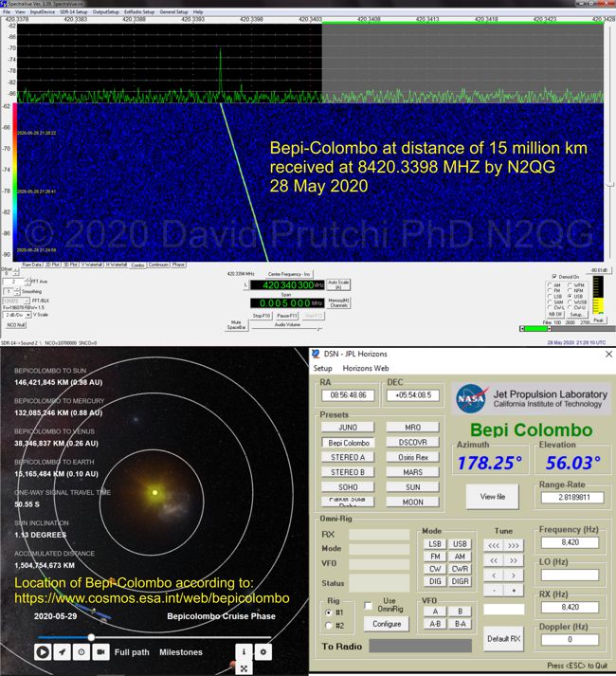Image resolution: width=616 pixels, height=676 pixels.
Task: Select the Rig #2 radio button
Action: pos(329,625)
